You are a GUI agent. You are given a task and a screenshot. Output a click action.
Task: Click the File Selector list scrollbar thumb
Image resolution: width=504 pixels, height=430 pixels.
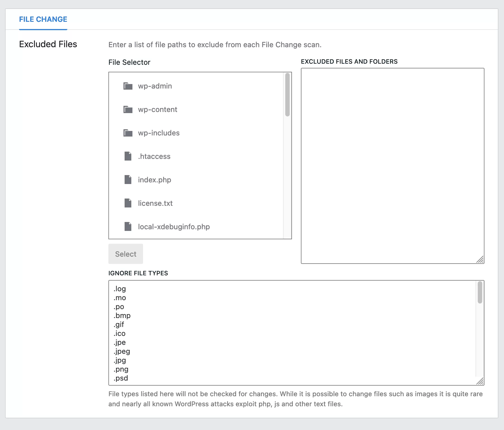[x=287, y=95]
